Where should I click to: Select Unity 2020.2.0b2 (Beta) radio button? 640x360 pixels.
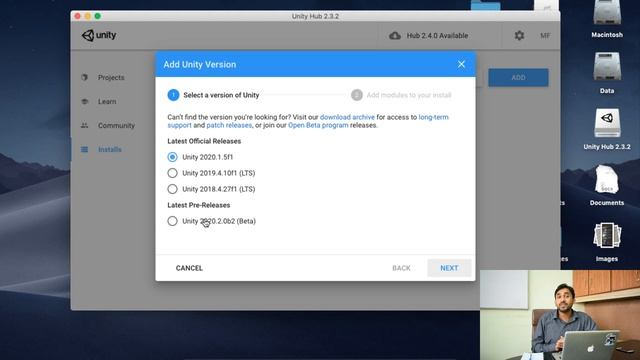coord(172,221)
